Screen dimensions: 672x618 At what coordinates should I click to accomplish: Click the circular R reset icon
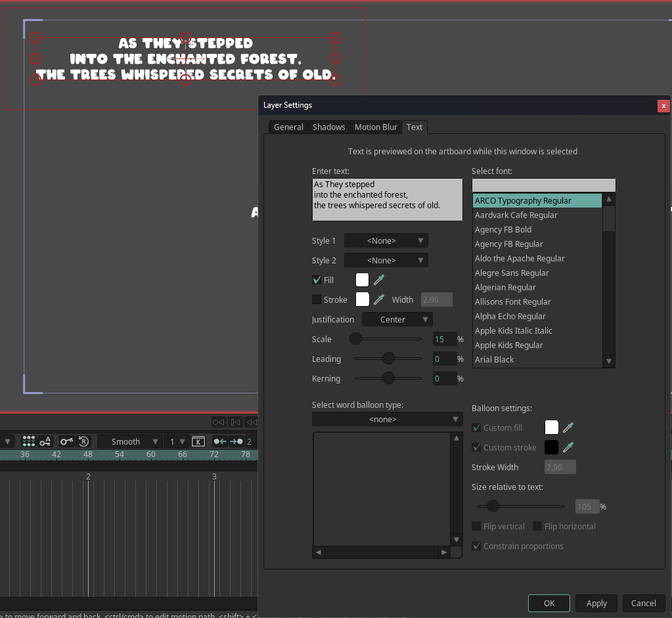(84, 441)
